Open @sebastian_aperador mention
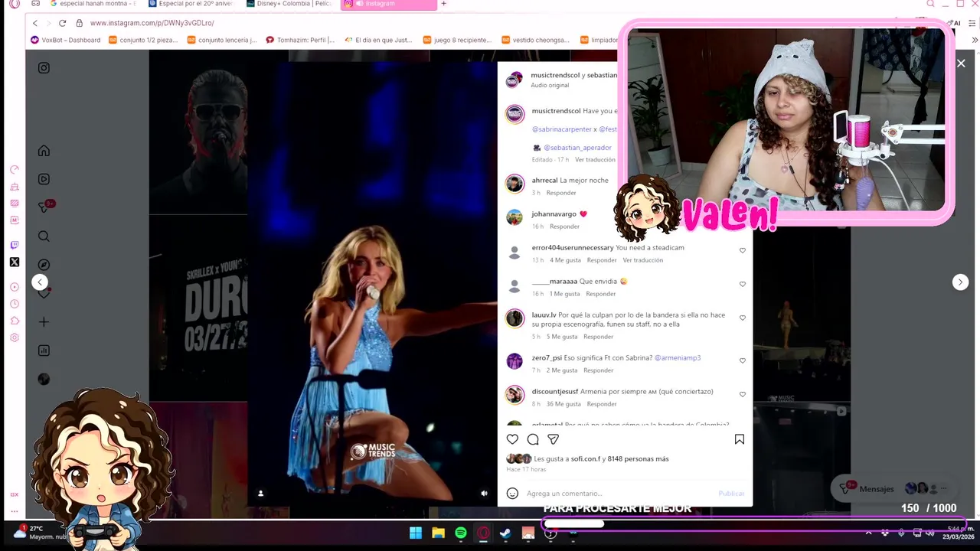Image resolution: width=980 pixels, height=551 pixels. coord(577,148)
